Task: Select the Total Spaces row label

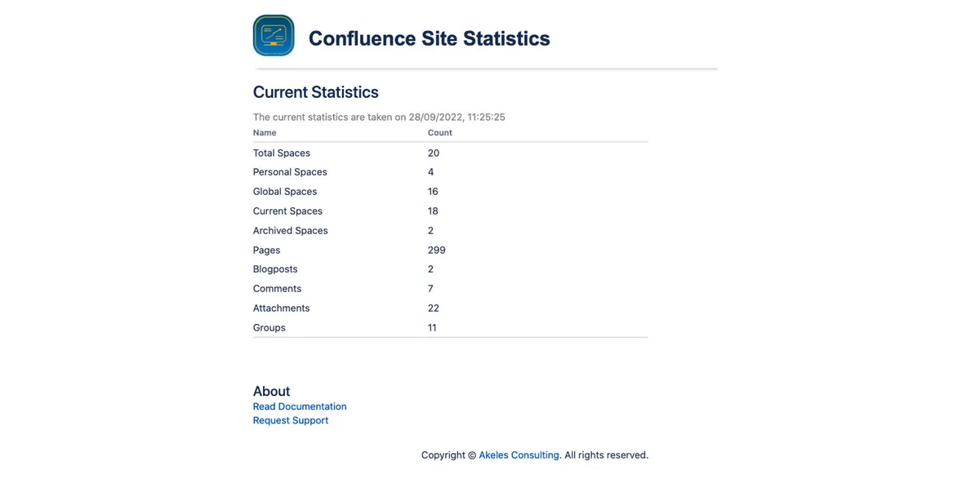Action: point(282,153)
